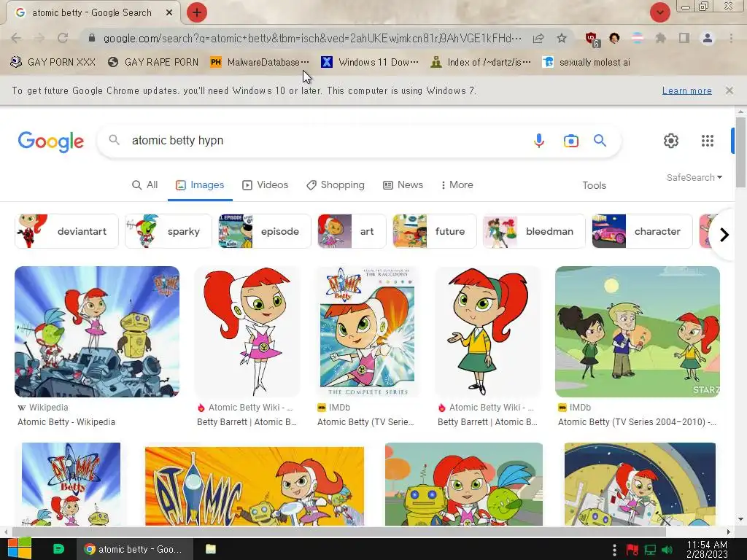Filter images by the episode chip
Viewport: 747px width, 560px height.
pos(264,231)
